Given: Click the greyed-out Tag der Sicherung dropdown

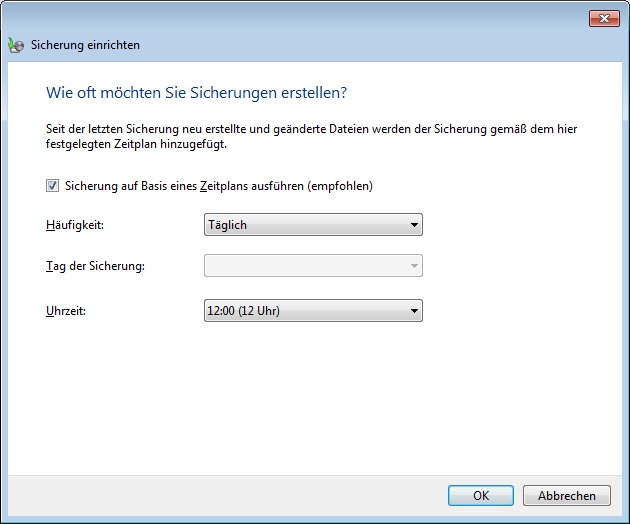Looking at the screenshot, I should pos(312,265).
